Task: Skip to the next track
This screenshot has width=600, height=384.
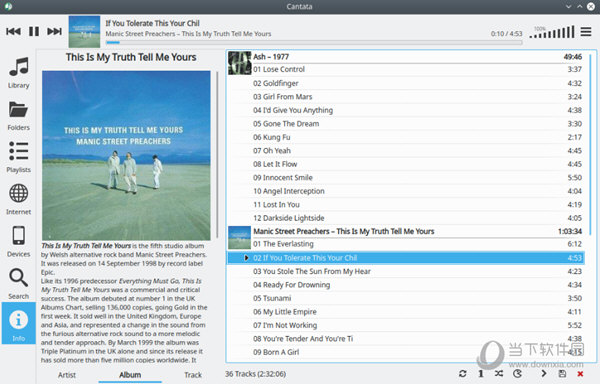Action: pyautogui.click(x=54, y=31)
